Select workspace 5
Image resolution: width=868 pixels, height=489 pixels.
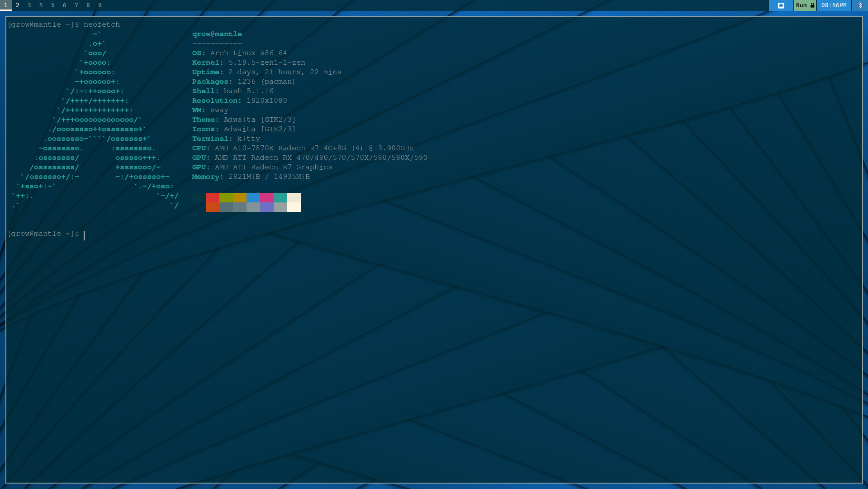(53, 5)
